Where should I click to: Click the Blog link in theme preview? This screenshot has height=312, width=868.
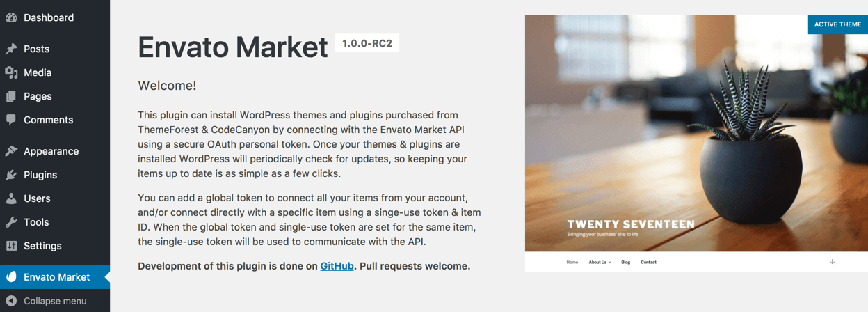(625, 263)
